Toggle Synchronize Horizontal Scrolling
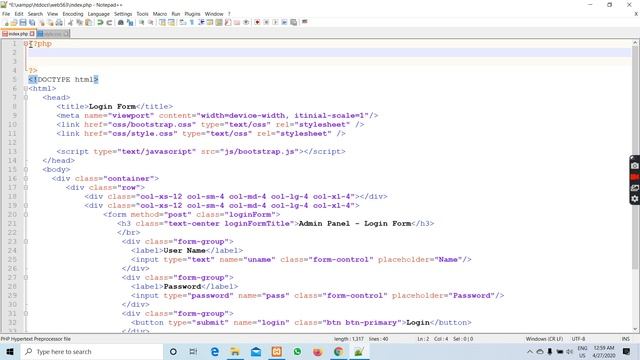Viewport: 640px width, 360px height. click(x=171, y=22)
